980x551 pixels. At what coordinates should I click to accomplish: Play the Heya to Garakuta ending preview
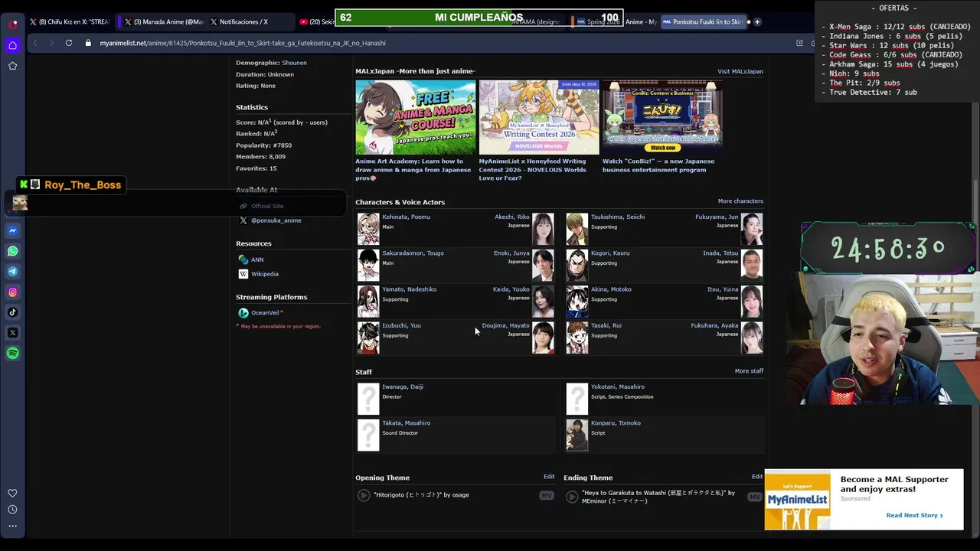572,497
